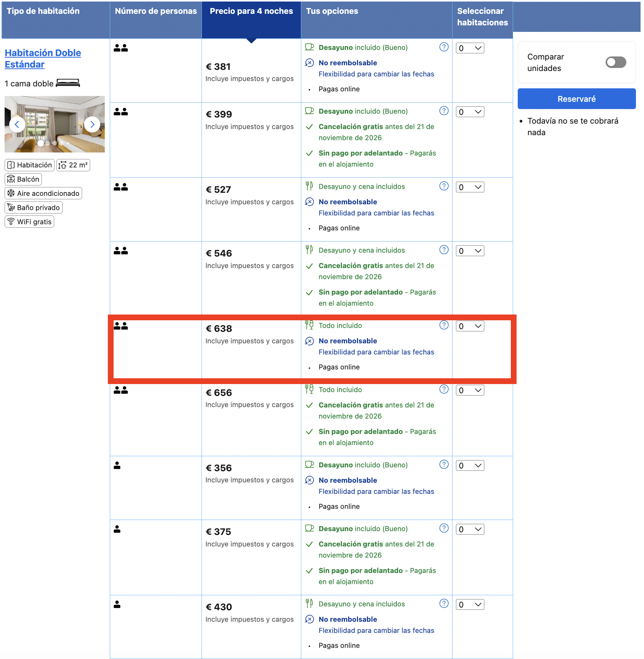644x659 pixels.
Task: Click the question mark icon on the €656 row
Action: (x=444, y=389)
